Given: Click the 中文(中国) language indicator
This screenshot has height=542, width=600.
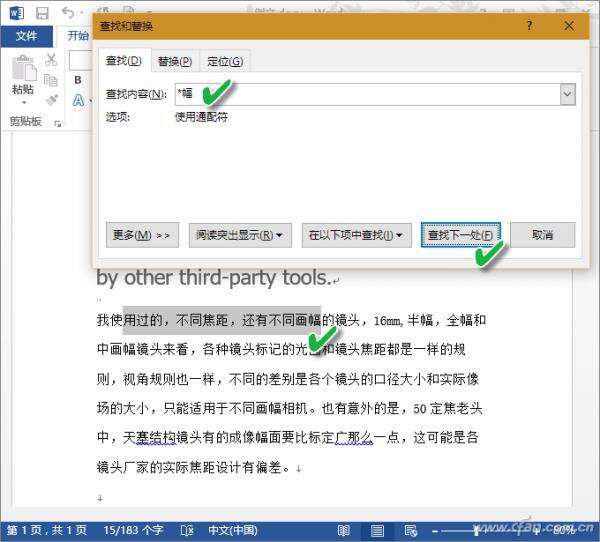Looking at the screenshot, I should click(233, 531).
